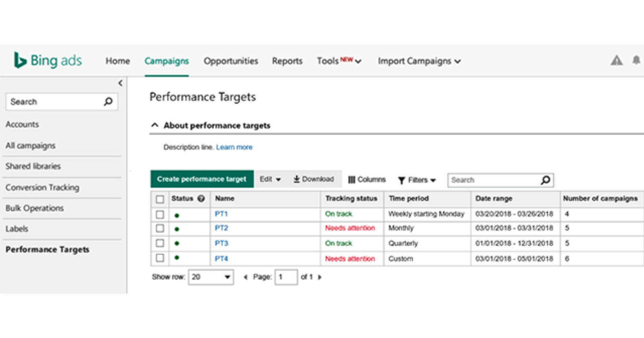This screenshot has width=644, height=338.
Task: Open Shared libraries in the sidebar
Action: tap(33, 166)
